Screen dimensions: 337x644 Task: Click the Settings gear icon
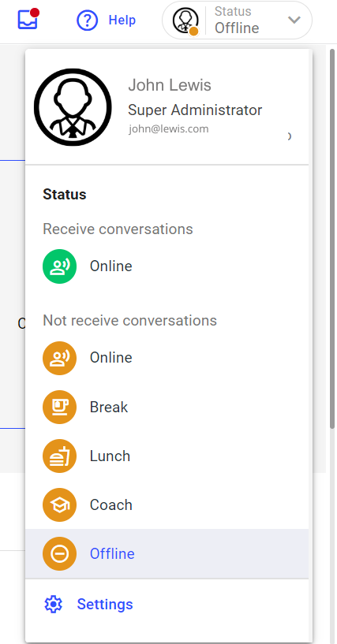53,605
